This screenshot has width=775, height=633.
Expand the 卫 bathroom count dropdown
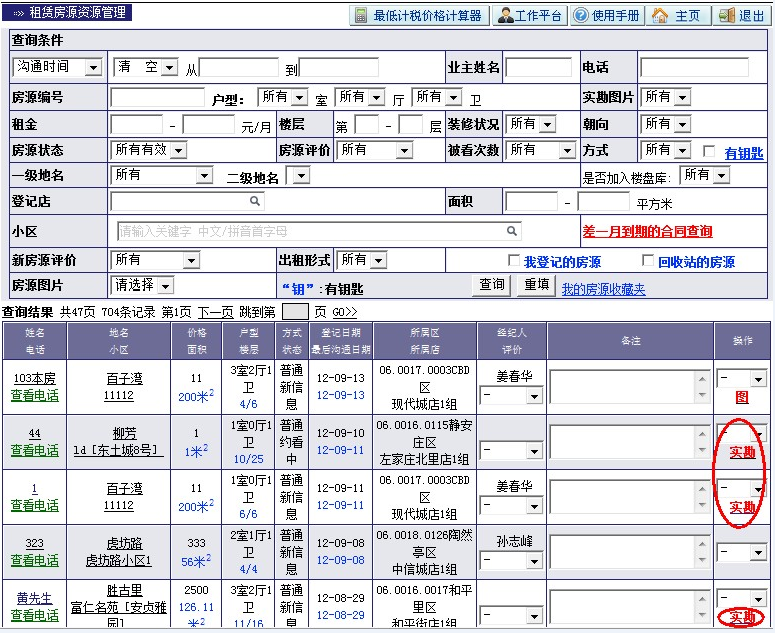437,97
